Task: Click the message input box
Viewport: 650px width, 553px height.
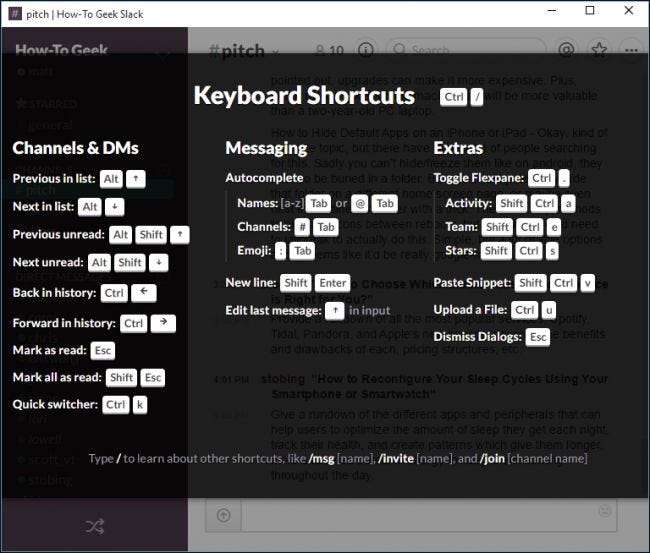Action: (429, 515)
